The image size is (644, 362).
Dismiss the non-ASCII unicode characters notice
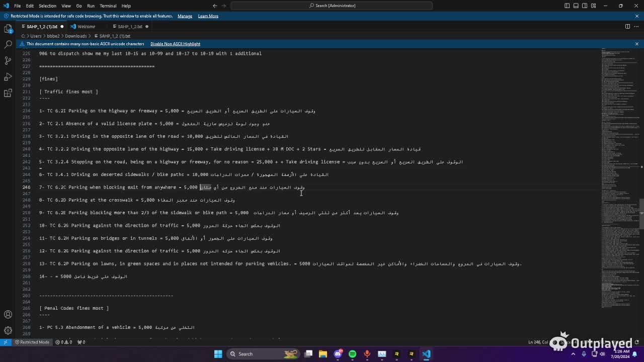636,44
